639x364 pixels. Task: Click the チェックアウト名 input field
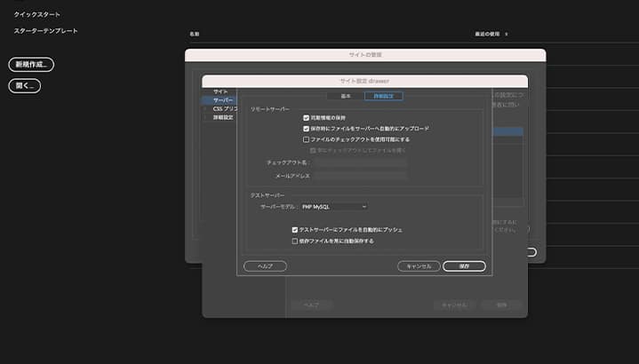[359, 162]
